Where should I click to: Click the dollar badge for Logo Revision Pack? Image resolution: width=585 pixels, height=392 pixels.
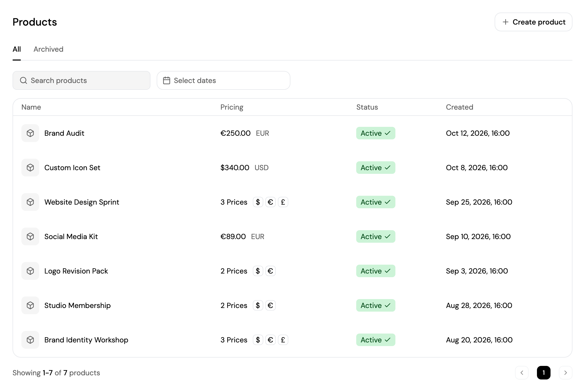point(258,271)
